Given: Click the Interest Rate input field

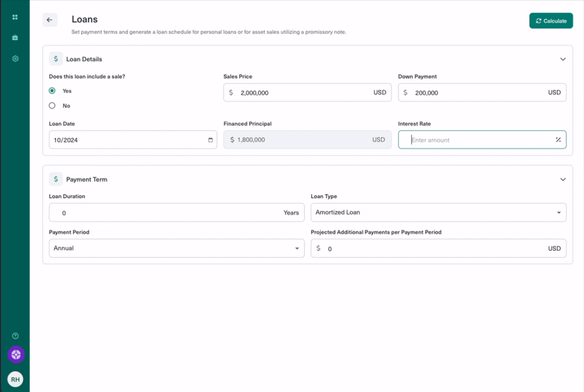Looking at the screenshot, I should click(479, 140).
